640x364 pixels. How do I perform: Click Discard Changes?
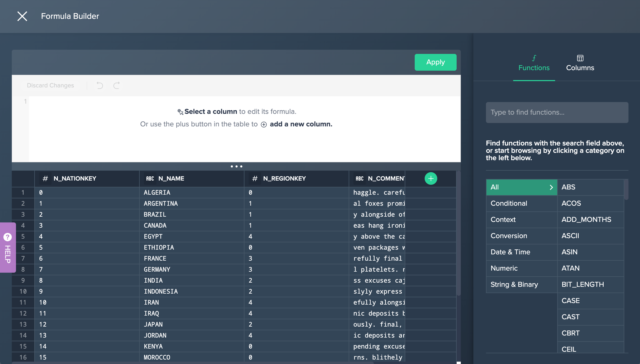(x=50, y=85)
